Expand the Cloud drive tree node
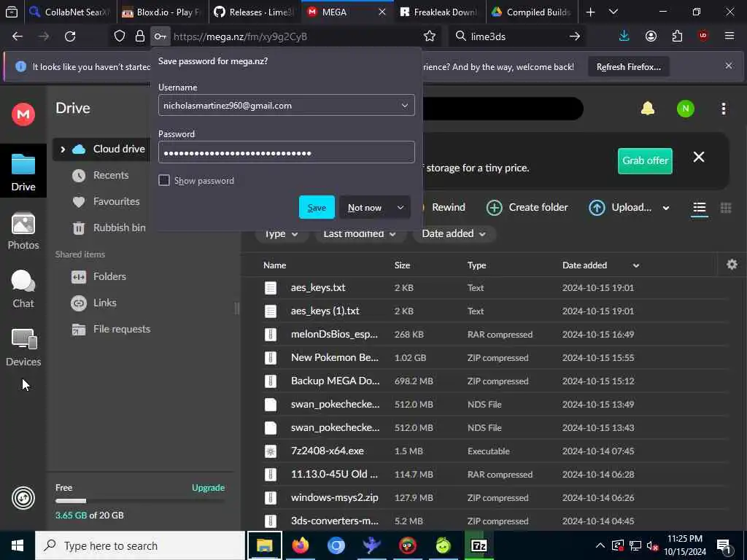The width and height of the screenshot is (747, 560). [x=63, y=149]
